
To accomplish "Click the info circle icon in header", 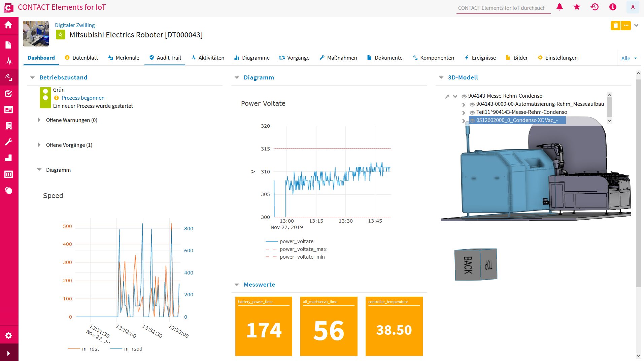I will (x=613, y=7).
